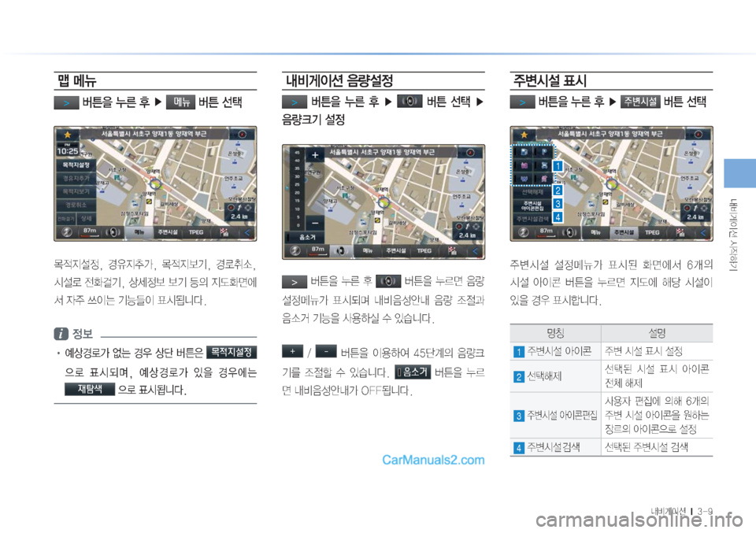The image size is (756, 533).
Task: Tap the compass icon in 주변시설 screen
Action: (699, 135)
